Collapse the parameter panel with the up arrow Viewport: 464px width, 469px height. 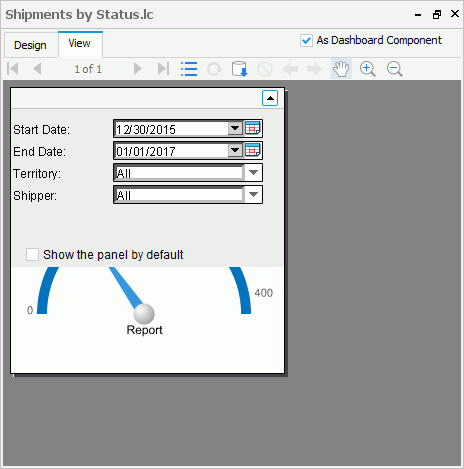(270, 98)
